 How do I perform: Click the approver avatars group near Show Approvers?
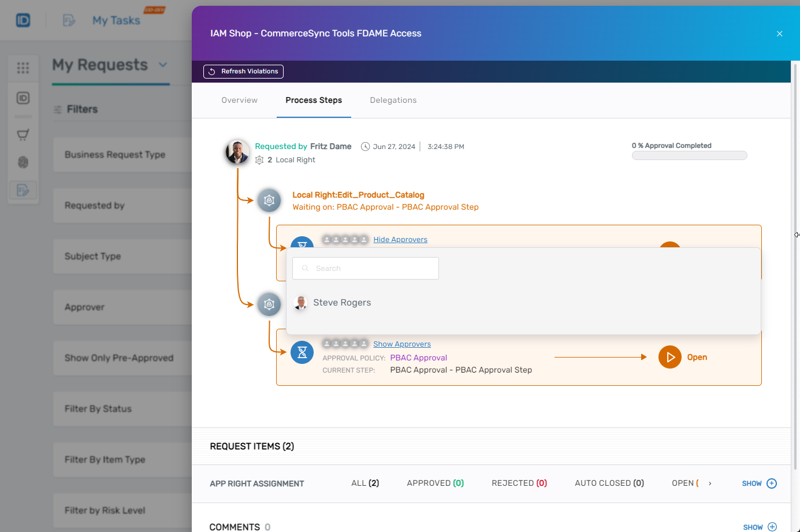coord(345,344)
